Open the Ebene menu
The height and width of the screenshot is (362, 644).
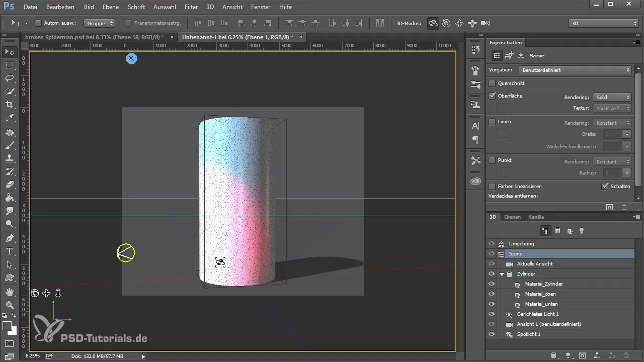click(x=110, y=7)
